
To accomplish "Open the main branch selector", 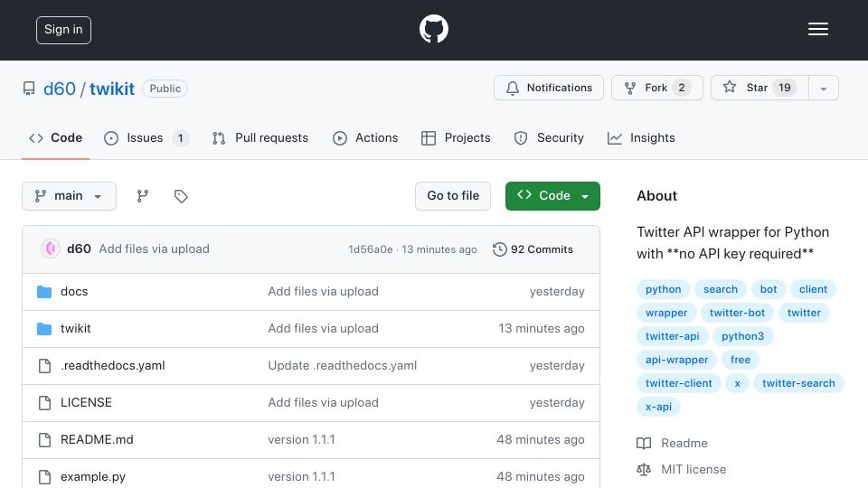I will 70,196.
